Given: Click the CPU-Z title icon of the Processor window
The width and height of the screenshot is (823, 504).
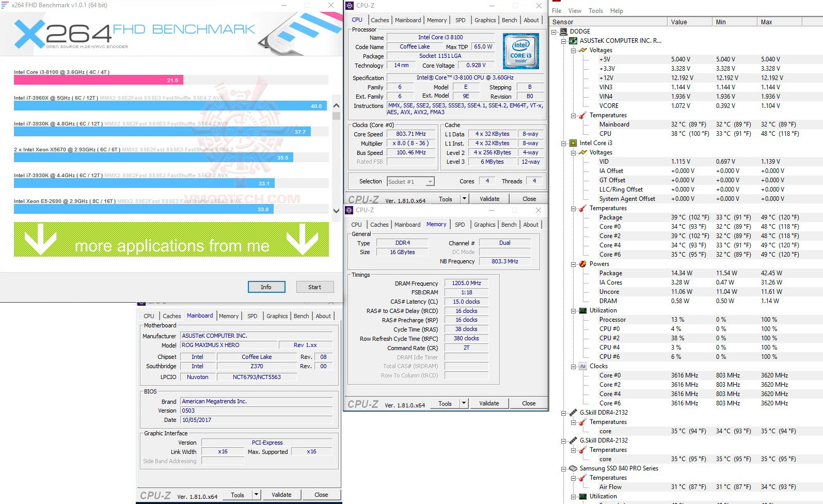Looking at the screenshot, I should [349, 5].
